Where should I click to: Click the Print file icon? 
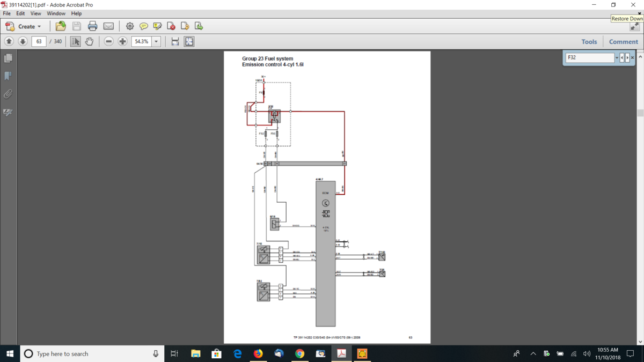tap(92, 26)
